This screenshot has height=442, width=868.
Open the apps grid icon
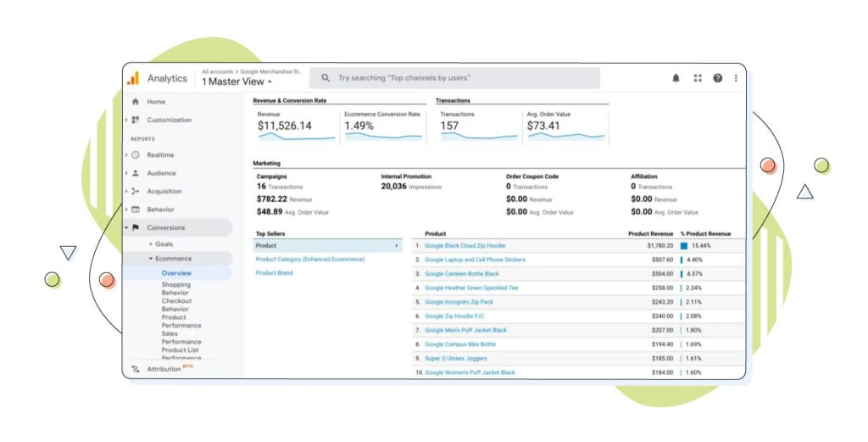pyautogui.click(x=698, y=78)
